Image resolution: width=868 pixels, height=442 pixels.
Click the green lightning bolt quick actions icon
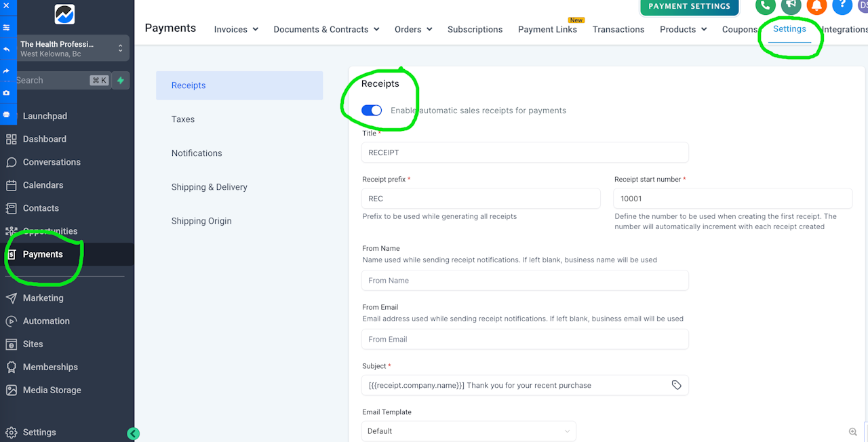[x=121, y=80]
